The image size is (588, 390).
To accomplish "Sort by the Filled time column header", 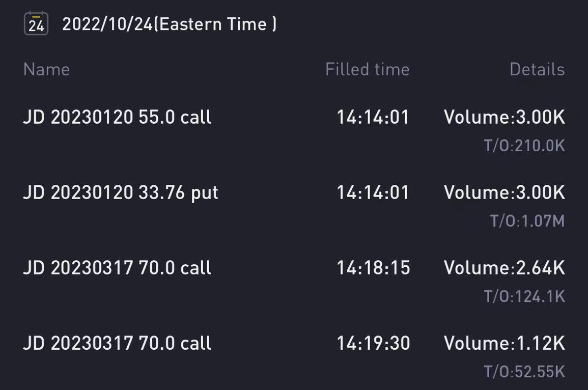I will coord(368,69).
